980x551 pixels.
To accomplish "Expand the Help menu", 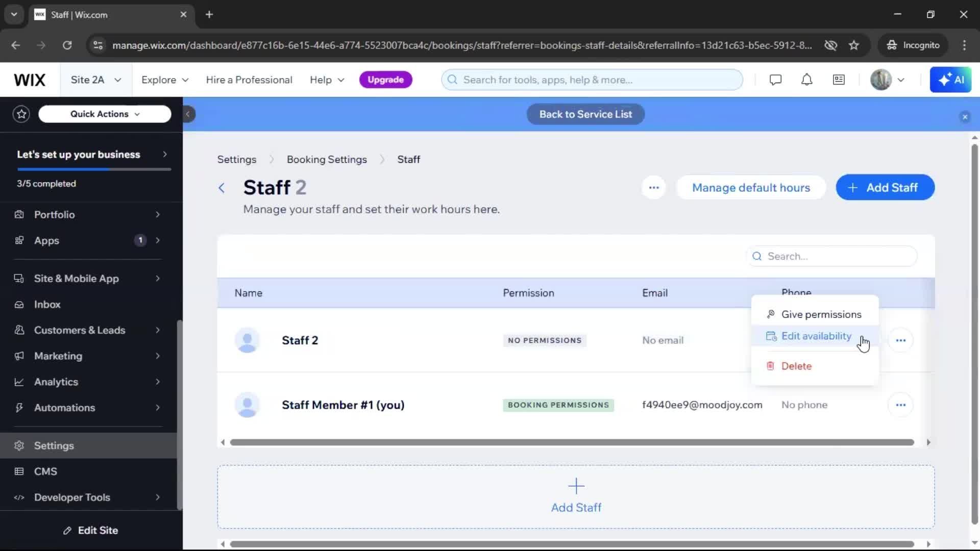I will (327, 80).
